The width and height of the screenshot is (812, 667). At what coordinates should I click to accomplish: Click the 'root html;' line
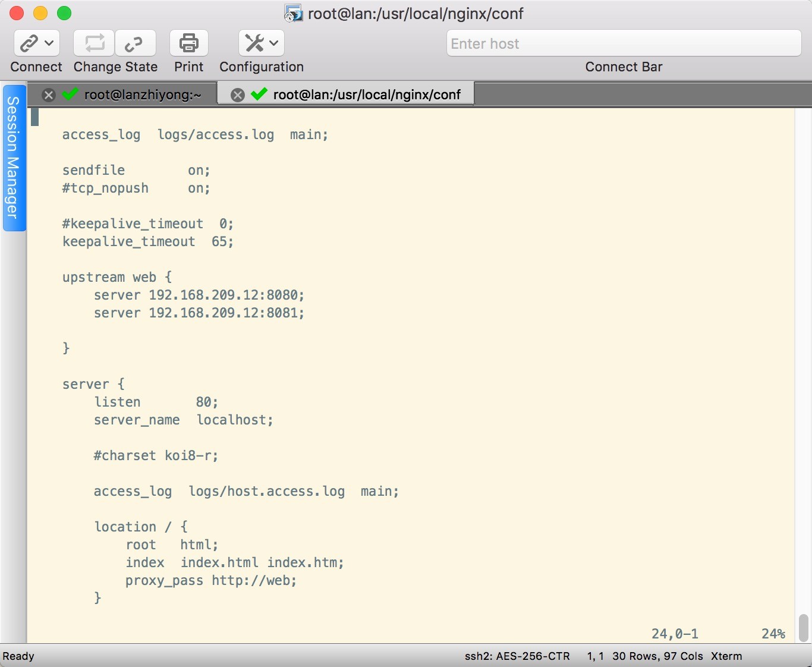click(x=172, y=545)
